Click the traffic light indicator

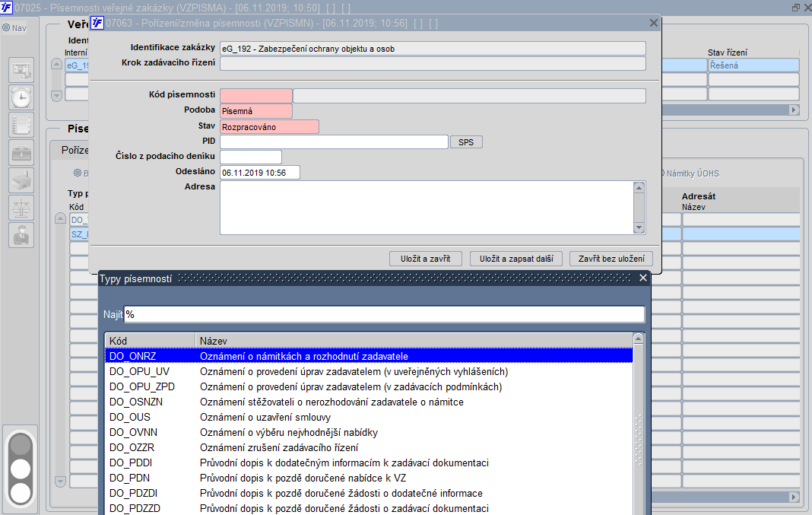[21, 469]
